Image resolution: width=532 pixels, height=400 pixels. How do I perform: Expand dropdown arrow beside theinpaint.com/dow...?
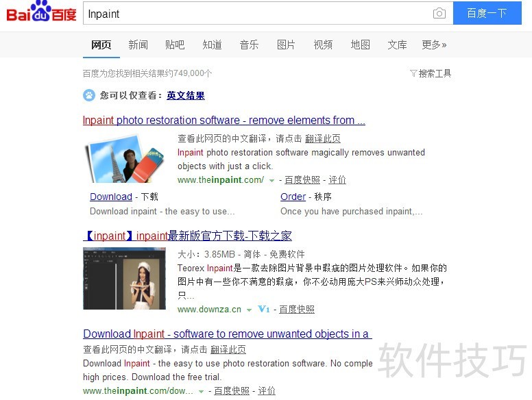coord(201,392)
